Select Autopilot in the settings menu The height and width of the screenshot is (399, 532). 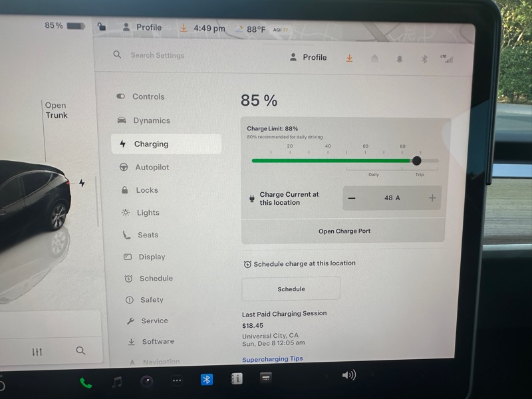(x=152, y=168)
